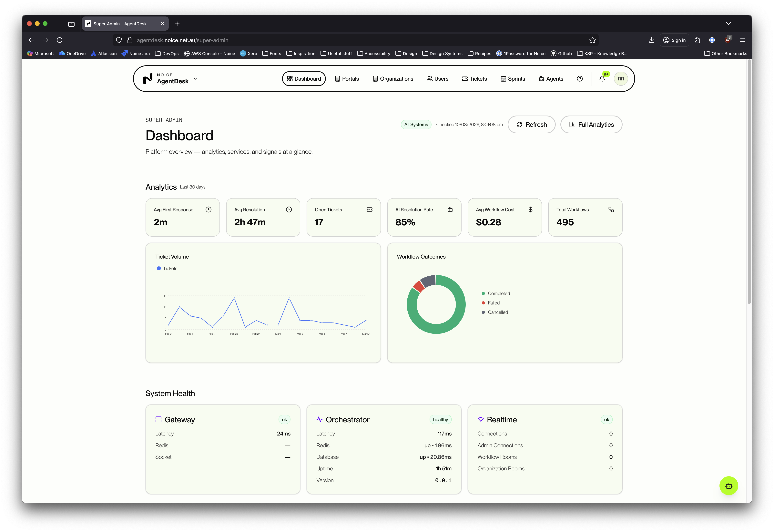The height and width of the screenshot is (532, 774).
Task: Open the browser tab list chevron
Action: coord(728,23)
